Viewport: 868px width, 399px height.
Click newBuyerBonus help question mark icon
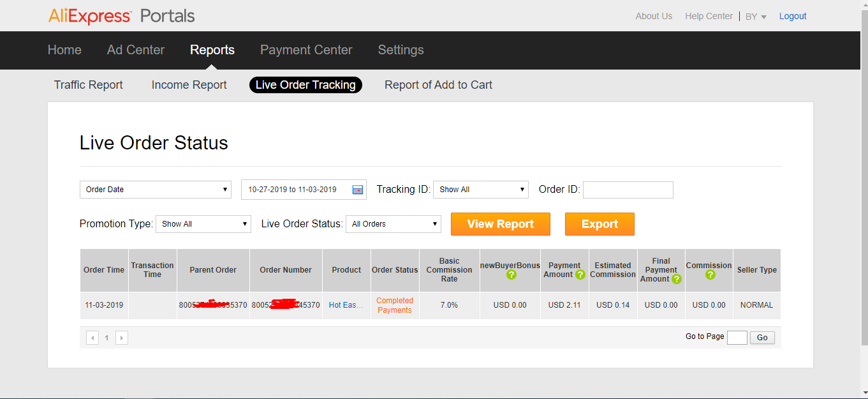(x=511, y=275)
